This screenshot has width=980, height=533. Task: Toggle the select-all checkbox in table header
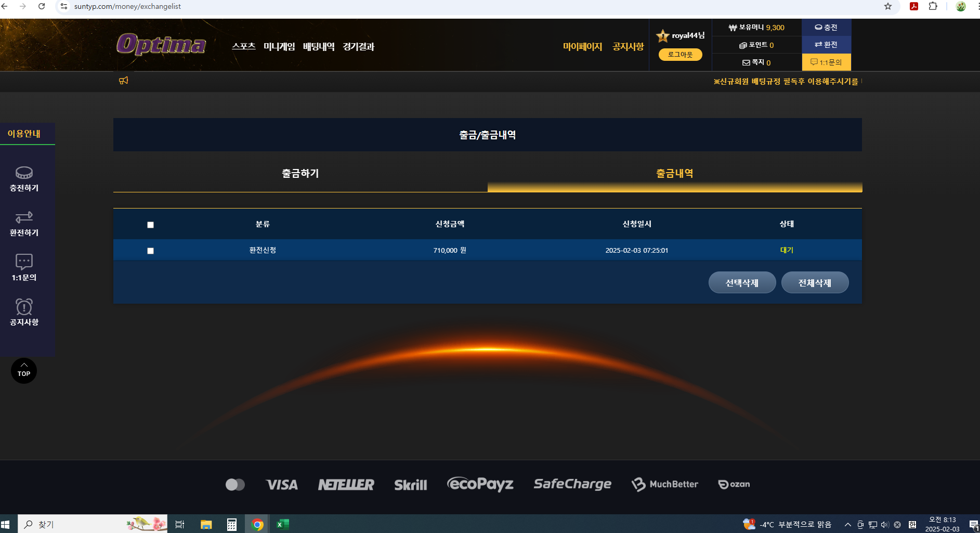tap(150, 225)
